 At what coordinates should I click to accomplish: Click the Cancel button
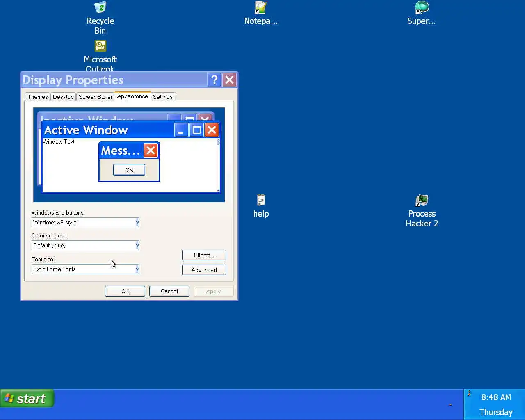tap(169, 291)
